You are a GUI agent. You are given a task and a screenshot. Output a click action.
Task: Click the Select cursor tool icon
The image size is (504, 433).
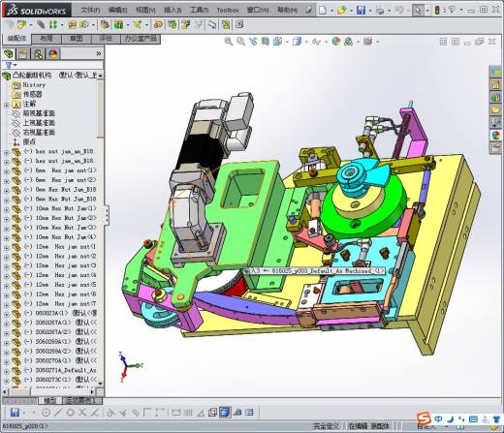point(418,11)
